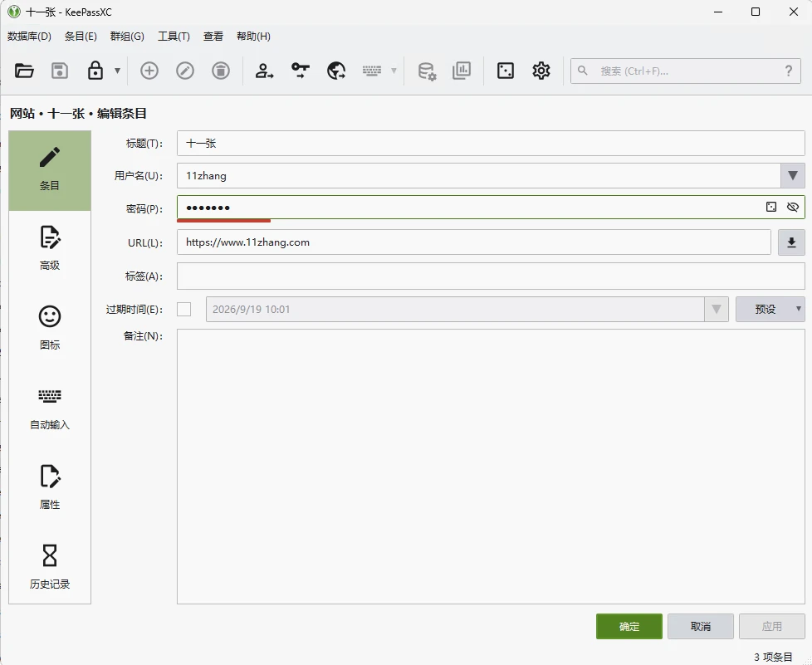812x665 pixels.
Task: Select the 条目 entry sidebar tab
Action: (50, 170)
